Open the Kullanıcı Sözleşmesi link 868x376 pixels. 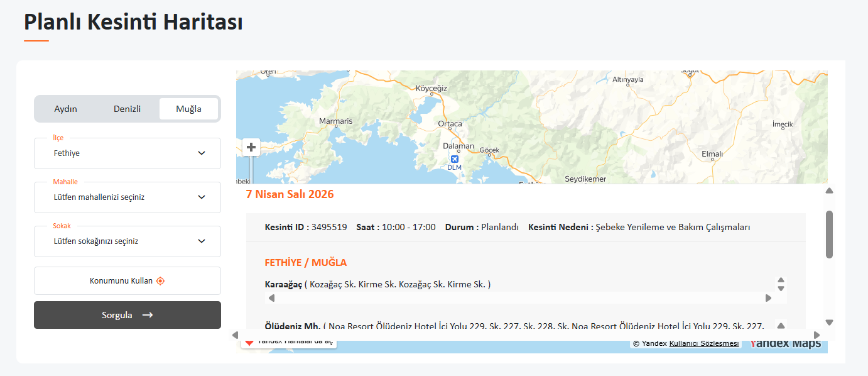coord(704,343)
